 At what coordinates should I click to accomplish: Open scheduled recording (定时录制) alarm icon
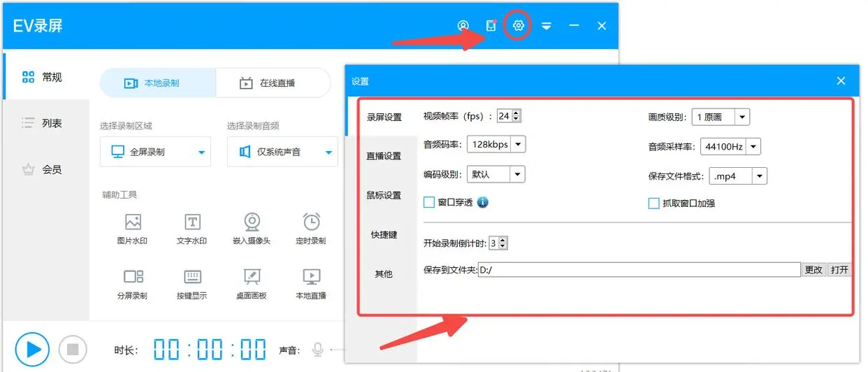(311, 222)
